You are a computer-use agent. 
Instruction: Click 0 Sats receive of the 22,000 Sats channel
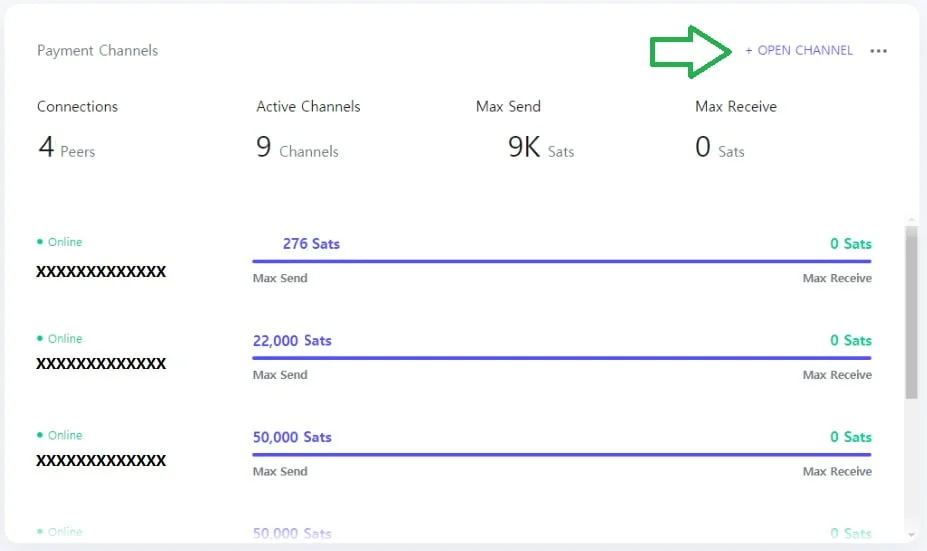click(x=851, y=341)
